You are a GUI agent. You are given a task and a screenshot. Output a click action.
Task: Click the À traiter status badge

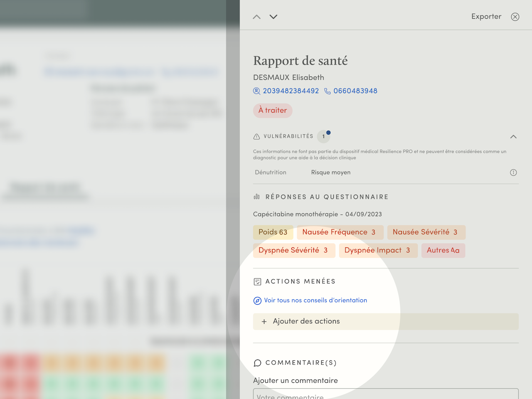273,111
